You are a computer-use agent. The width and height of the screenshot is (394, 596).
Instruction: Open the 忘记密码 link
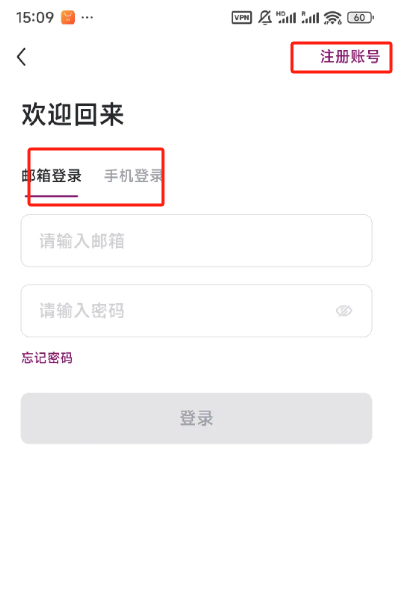coord(47,358)
